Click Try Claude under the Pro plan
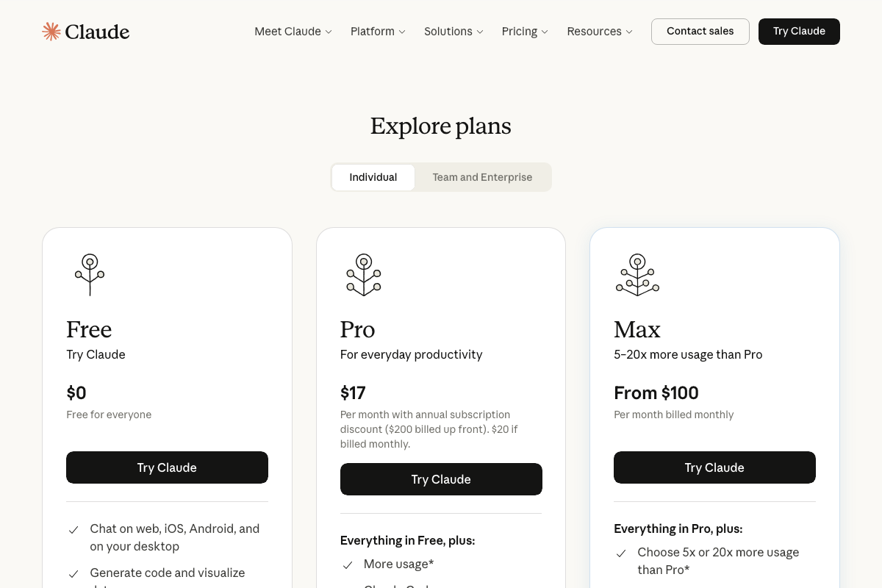 coord(441,479)
